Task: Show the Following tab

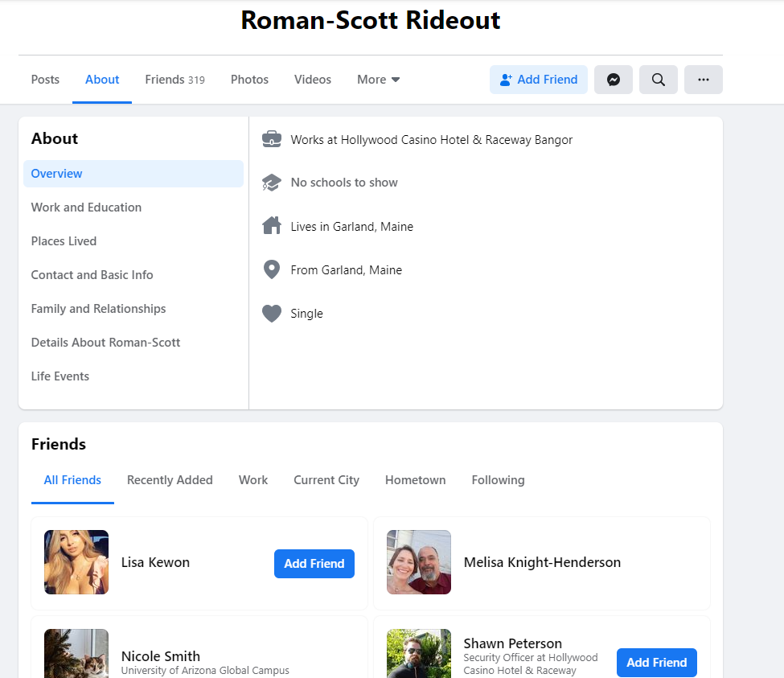Action: pos(498,480)
